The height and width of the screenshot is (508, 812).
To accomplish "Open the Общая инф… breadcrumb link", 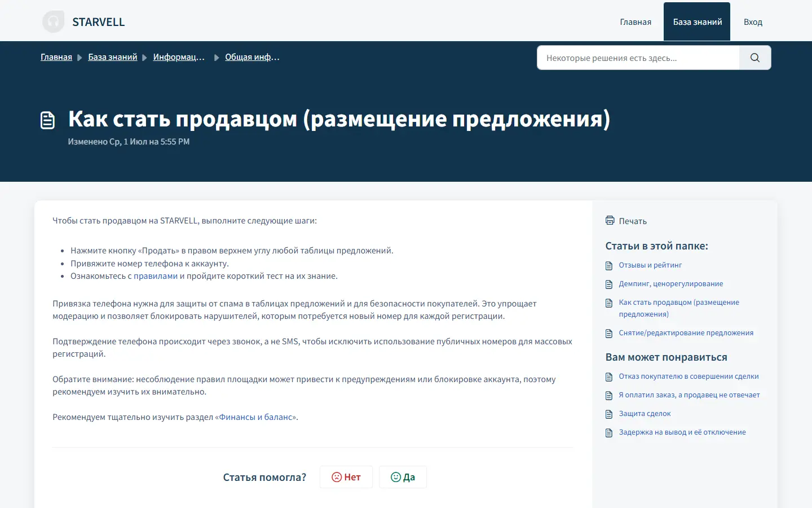I will coord(252,57).
